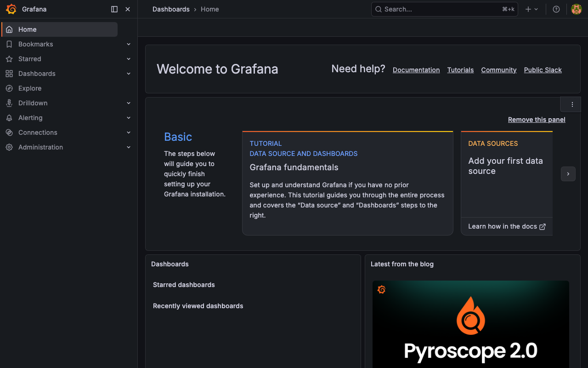Open the help question mark icon
This screenshot has width=588, height=368.
click(x=556, y=9)
